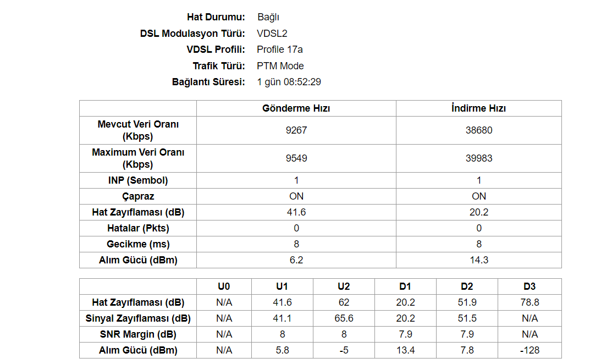Select the upload line attenuation 41.6 in the first table
590x364 pixels.
pos(296,212)
